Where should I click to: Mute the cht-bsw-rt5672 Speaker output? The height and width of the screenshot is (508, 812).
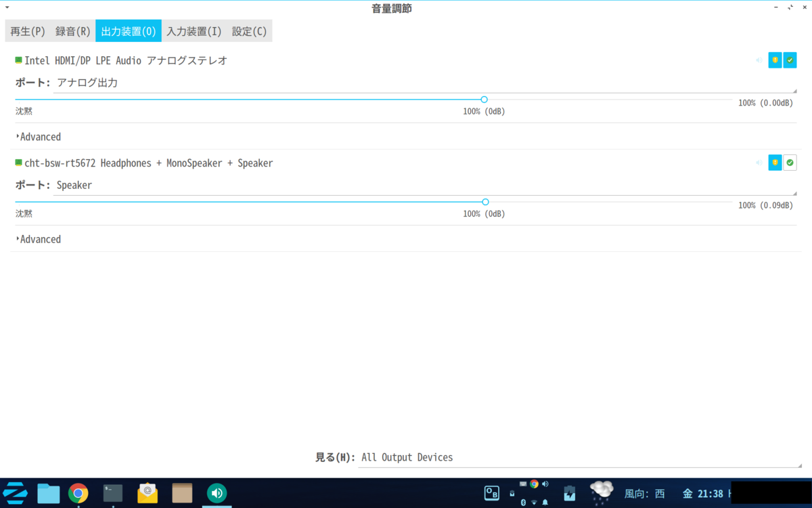759,163
